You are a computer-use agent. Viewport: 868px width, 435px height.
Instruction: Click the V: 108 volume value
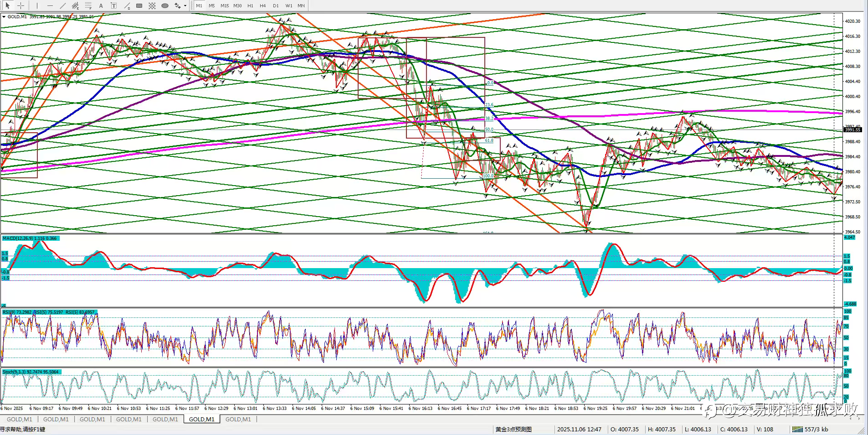click(765, 429)
